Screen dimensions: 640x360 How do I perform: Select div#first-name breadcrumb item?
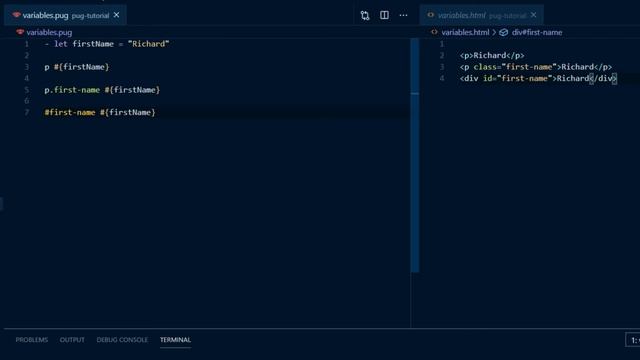(x=537, y=32)
